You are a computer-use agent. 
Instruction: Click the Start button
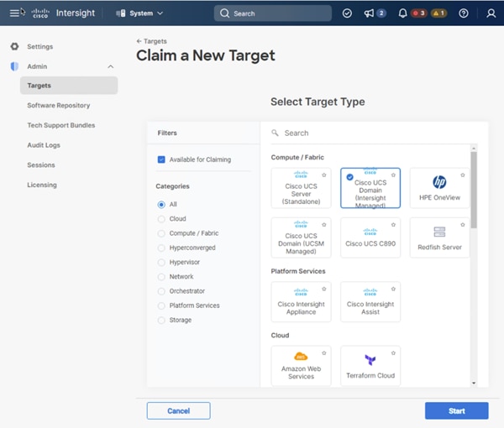click(456, 410)
